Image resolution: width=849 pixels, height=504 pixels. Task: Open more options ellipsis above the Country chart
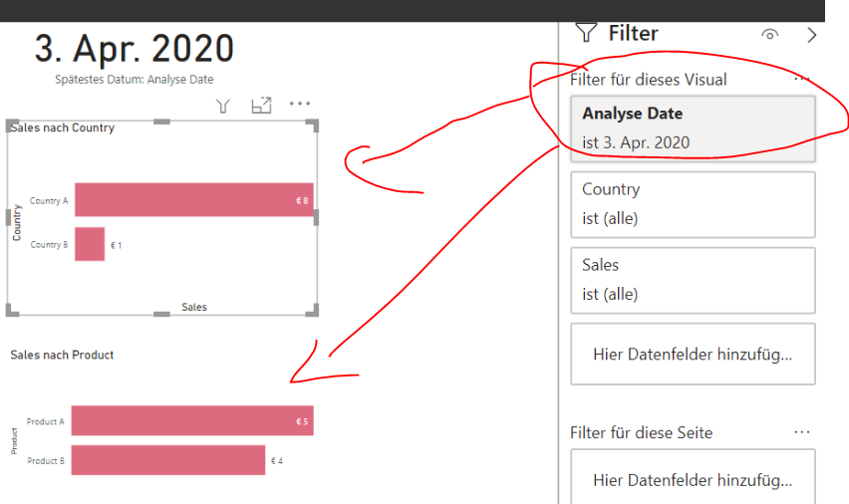click(x=299, y=104)
